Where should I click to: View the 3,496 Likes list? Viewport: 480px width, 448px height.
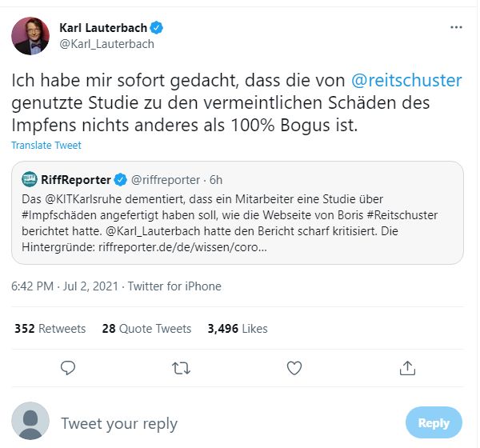tap(237, 329)
